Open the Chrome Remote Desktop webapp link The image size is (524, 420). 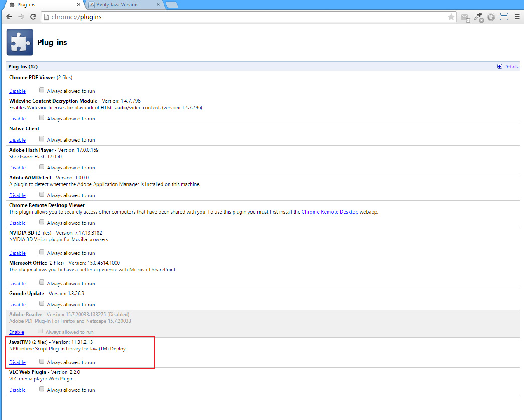click(x=330, y=212)
